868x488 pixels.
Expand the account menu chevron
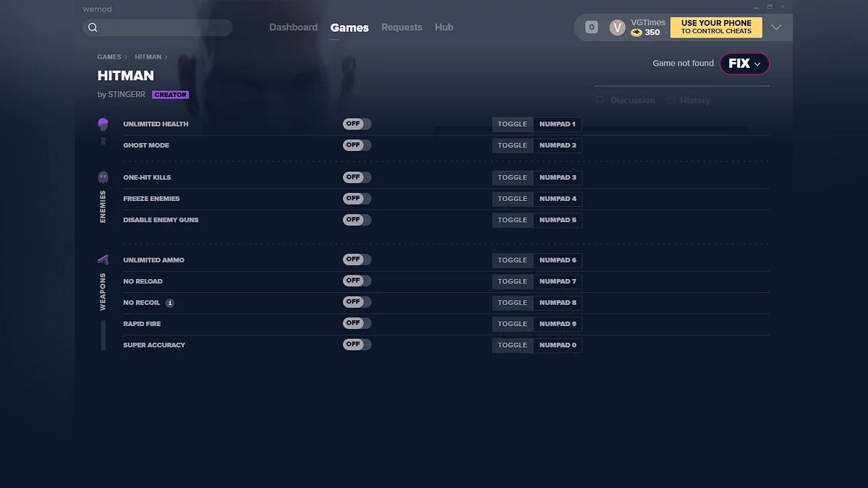[x=776, y=27]
